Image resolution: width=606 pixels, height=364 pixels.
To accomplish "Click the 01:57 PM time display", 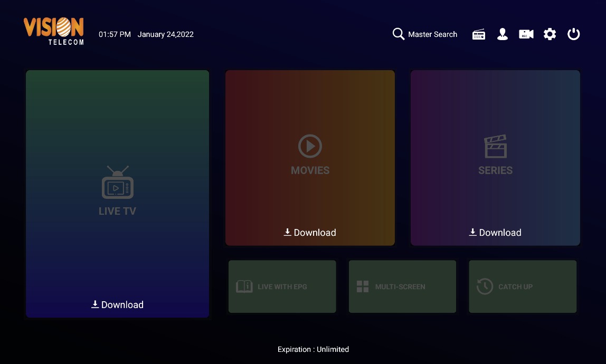I will [115, 34].
